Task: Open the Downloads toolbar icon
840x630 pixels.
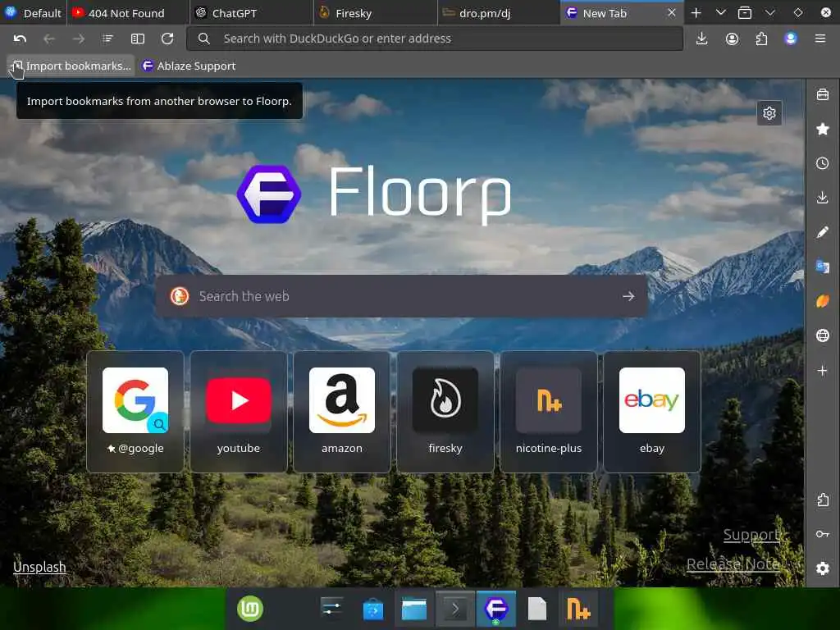Action: (x=702, y=39)
